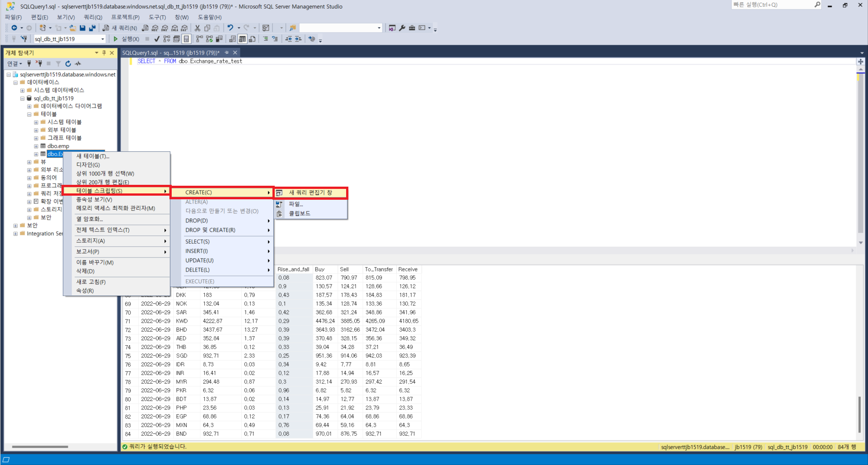
Task: Click the 새 쿼리(N) button
Action: [x=120, y=28]
